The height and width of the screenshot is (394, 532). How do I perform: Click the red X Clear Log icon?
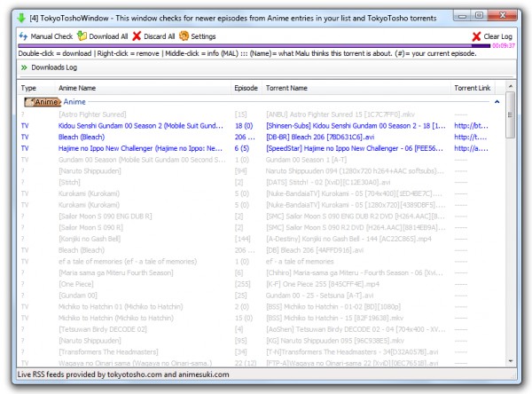pos(476,36)
